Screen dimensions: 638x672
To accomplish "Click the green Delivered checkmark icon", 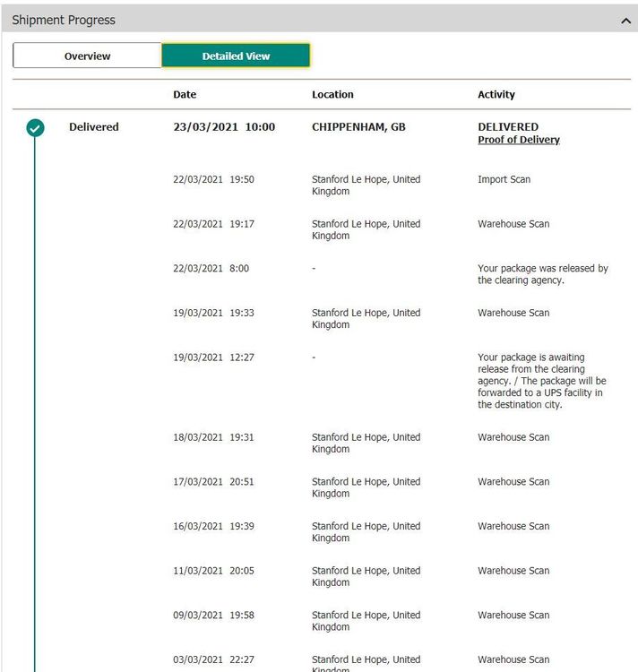I will coord(35,128).
